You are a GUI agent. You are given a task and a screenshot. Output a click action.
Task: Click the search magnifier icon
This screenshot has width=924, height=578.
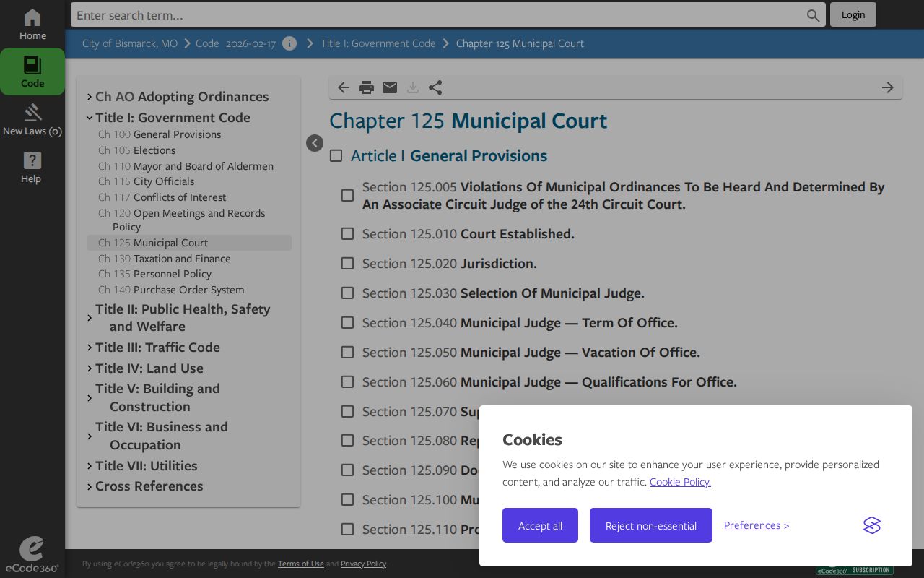pyautogui.click(x=813, y=15)
